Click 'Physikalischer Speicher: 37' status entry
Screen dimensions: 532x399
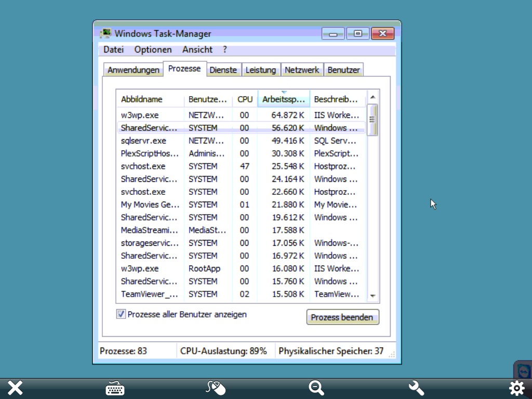coord(331,351)
